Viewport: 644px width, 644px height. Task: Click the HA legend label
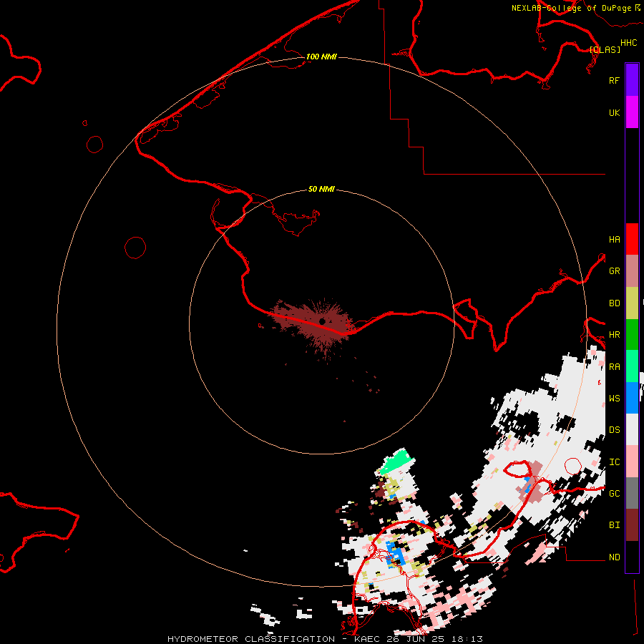(x=614, y=240)
